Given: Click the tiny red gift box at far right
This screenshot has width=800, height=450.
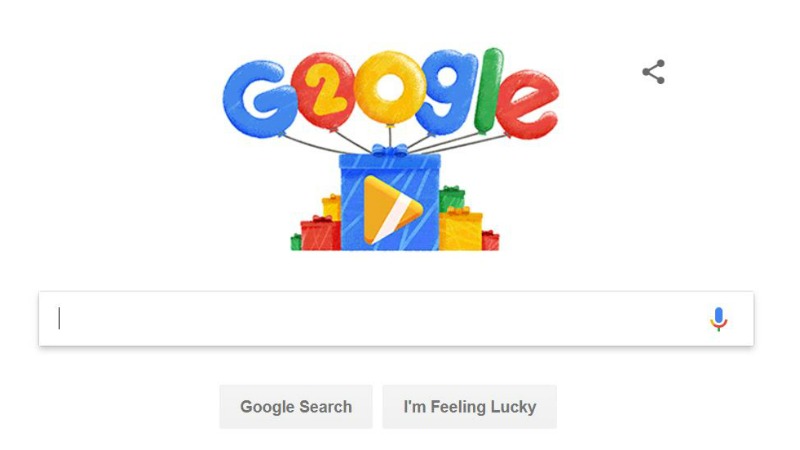Looking at the screenshot, I should pyautogui.click(x=490, y=241).
